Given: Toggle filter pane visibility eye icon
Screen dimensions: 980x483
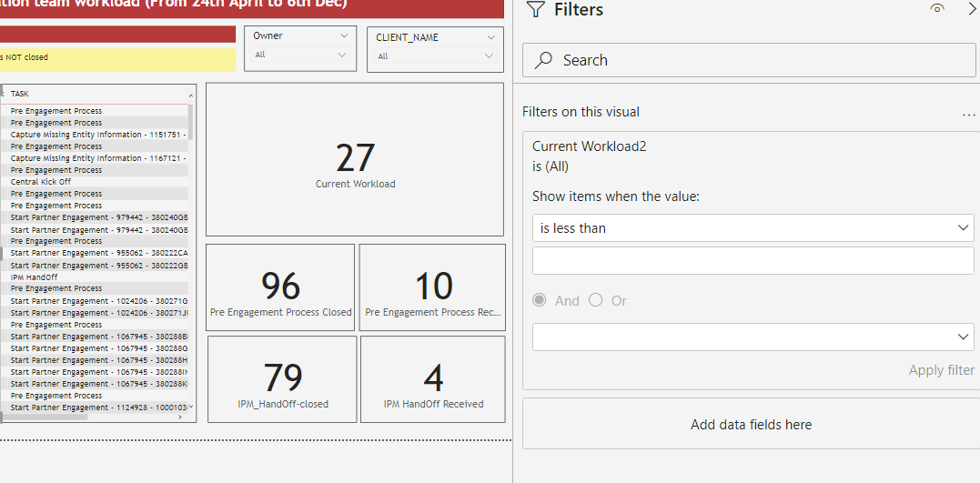Looking at the screenshot, I should pos(937,8).
